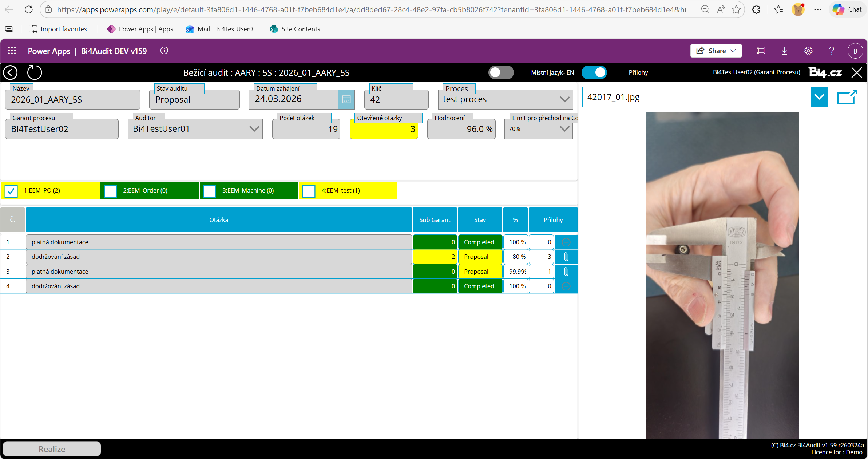Uncheck the 1:EEM_PO checkbox
This screenshot has height=459, width=868.
pos(11,191)
